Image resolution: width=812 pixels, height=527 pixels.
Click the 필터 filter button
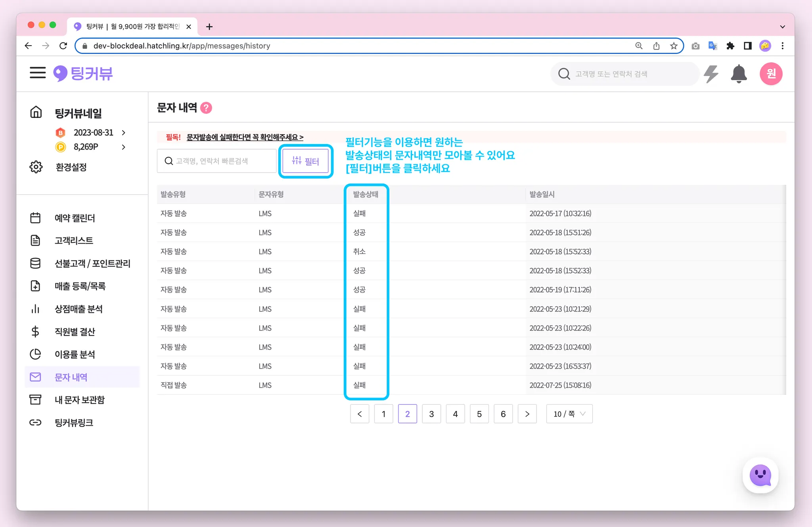tap(305, 161)
